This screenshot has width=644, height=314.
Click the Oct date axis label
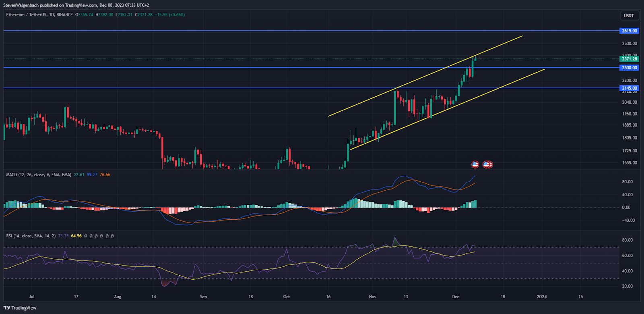coord(287,297)
